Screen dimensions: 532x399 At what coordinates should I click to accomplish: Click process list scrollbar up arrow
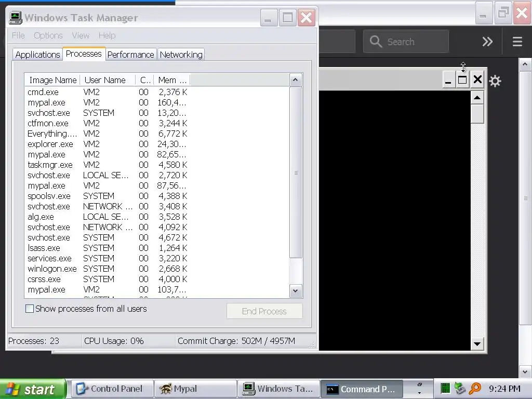click(296, 80)
